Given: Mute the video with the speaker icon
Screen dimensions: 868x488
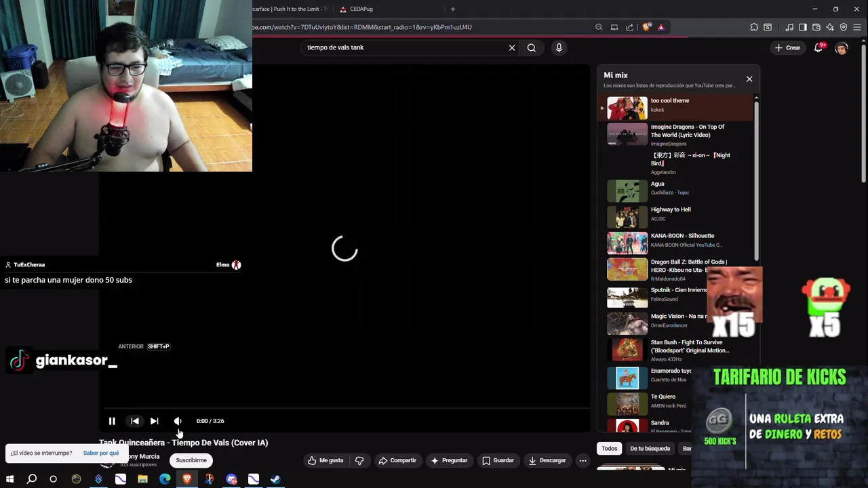Looking at the screenshot, I should coord(178,421).
